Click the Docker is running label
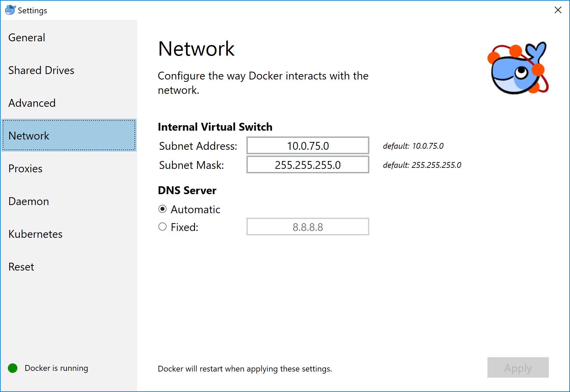 point(56,368)
